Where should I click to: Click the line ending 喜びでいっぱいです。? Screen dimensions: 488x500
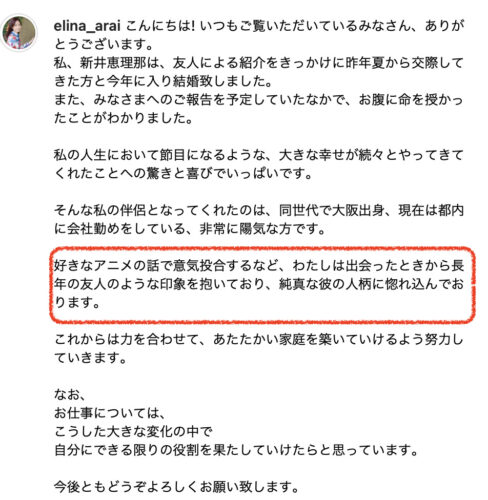(x=183, y=174)
